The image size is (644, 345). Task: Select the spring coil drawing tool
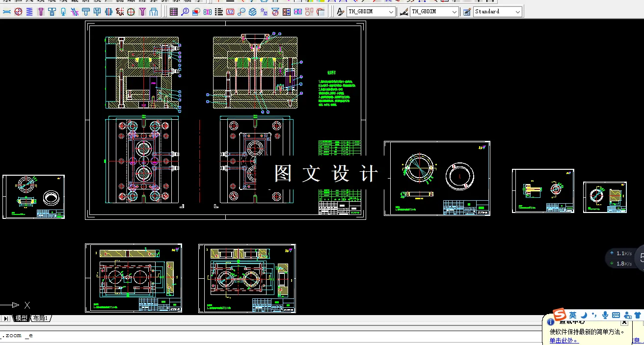point(29,11)
